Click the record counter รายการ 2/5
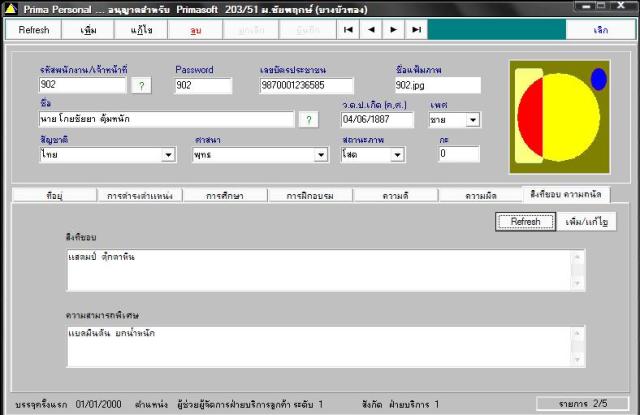 [583, 404]
